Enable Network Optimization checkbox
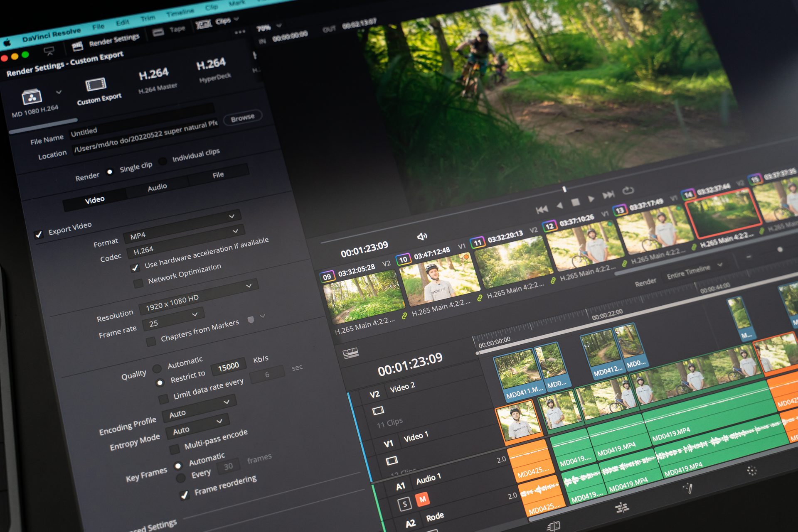 [x=138, y=284]
